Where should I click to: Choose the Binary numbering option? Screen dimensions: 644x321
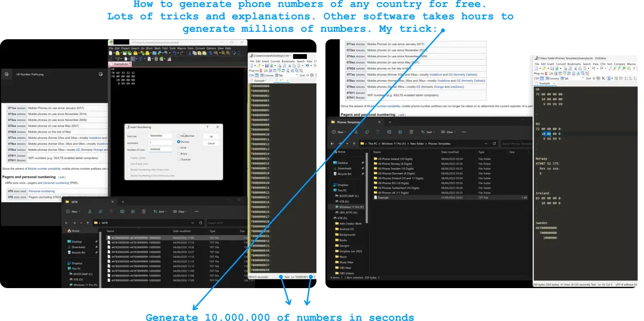click(179, 153)
